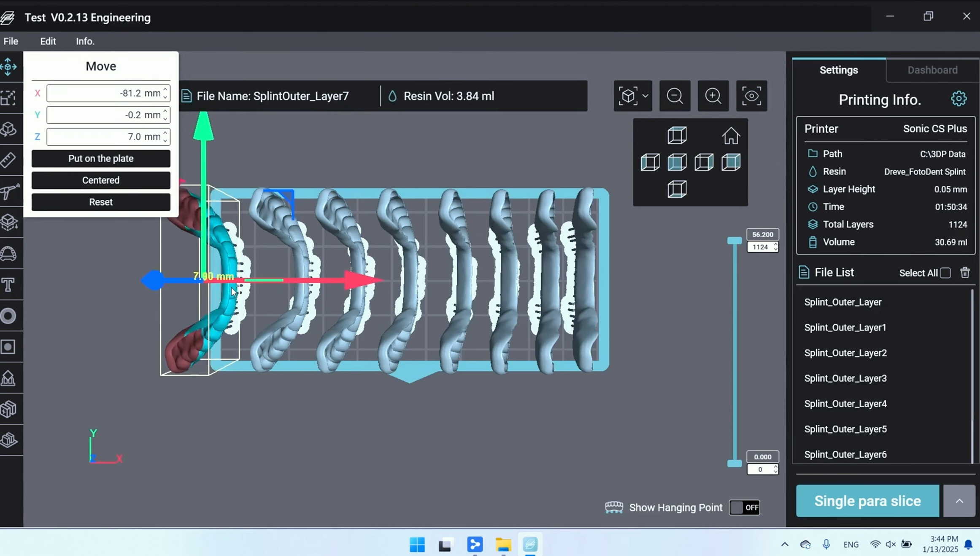Click the zoom in magnifier icon
The image size is (980, 556).
click(x=713, y=96)
